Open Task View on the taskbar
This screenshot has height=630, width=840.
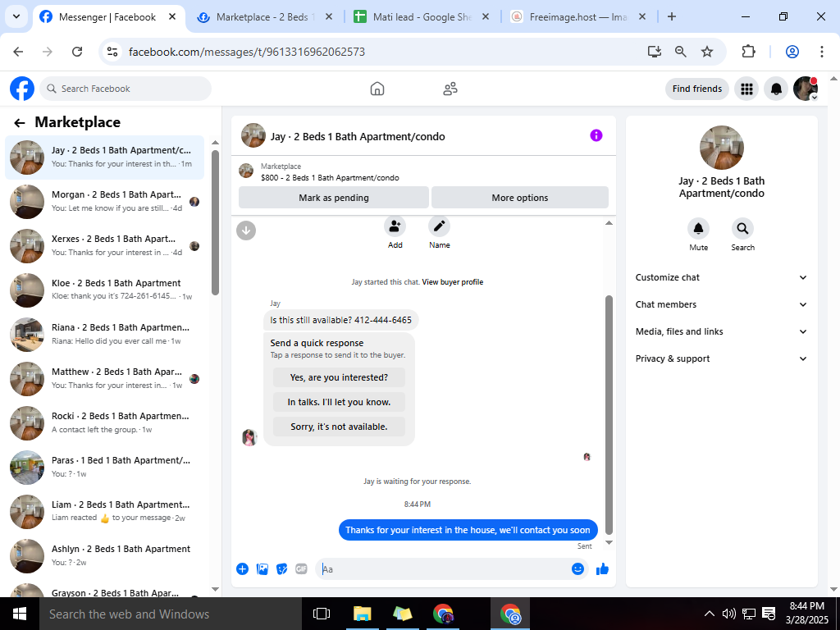click(x=322, y=614)
